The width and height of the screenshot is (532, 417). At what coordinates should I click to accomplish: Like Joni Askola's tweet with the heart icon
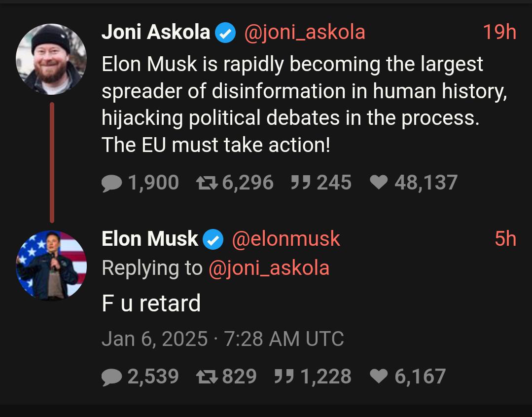click(379, 183)
